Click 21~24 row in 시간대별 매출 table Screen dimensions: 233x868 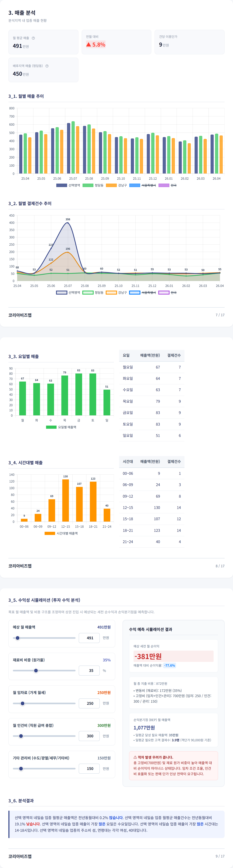[152, 542]
